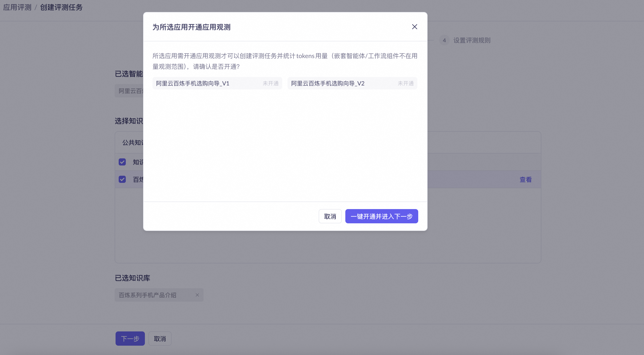Select the 阿里云百炼手机选购向导_V2 app card

pos(352,83)
